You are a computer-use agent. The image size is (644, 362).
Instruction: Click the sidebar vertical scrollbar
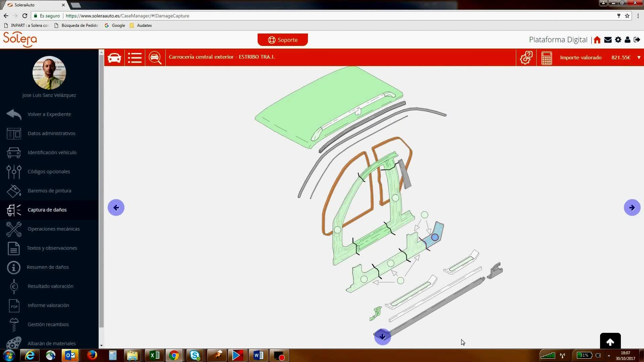click(x=101, y=191)
